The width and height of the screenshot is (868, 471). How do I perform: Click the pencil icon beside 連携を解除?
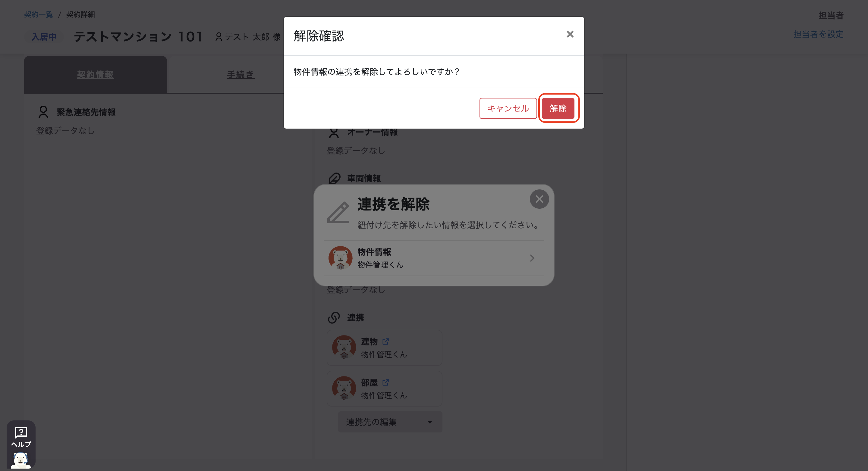(338, 212)
